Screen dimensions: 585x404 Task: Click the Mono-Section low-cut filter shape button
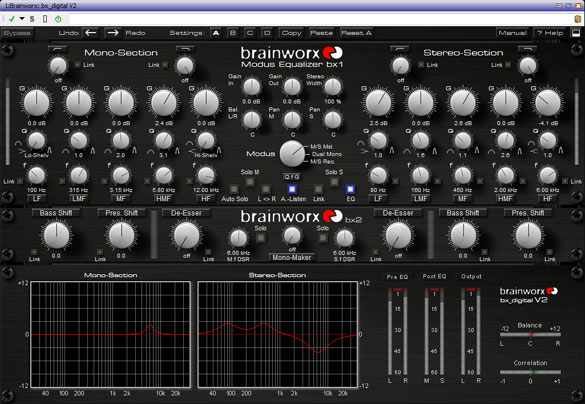(x=58, y=49)
